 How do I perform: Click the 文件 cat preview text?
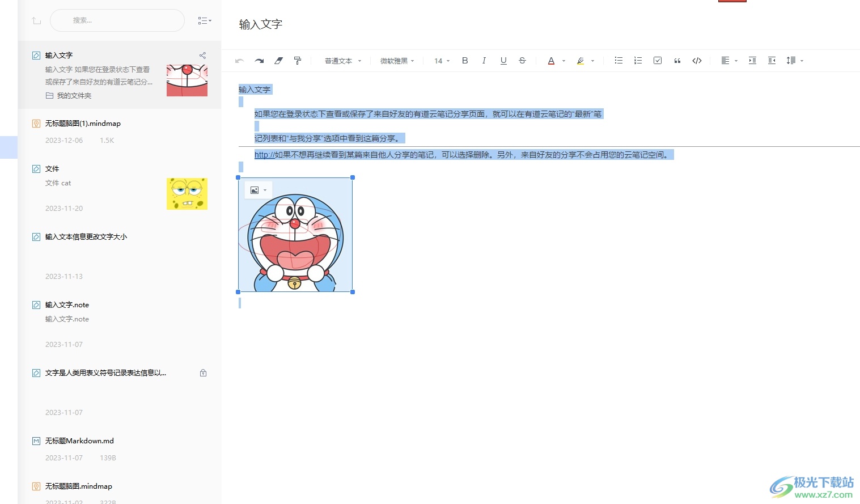[58, 183]
